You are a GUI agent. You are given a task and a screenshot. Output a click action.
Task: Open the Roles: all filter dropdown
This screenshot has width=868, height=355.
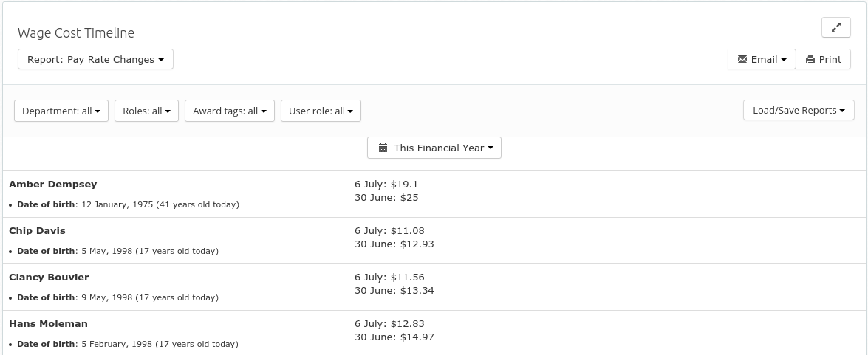(x=146, y=111)
